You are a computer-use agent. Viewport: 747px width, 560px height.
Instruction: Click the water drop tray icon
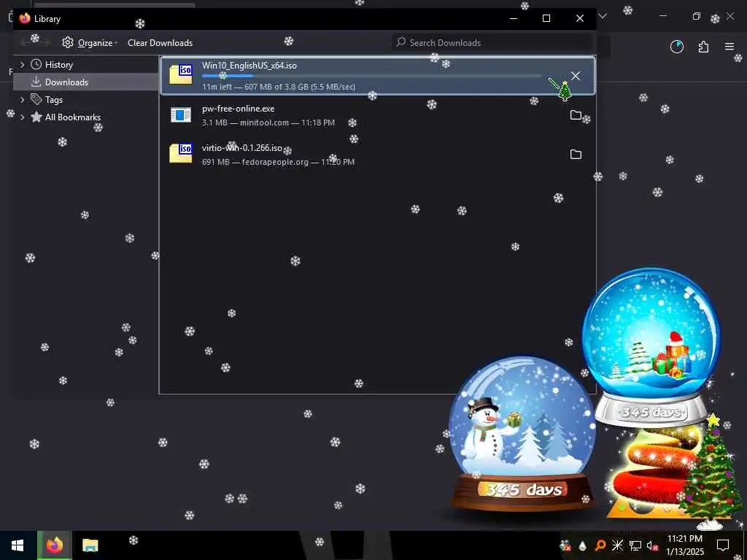click(582, 545)
